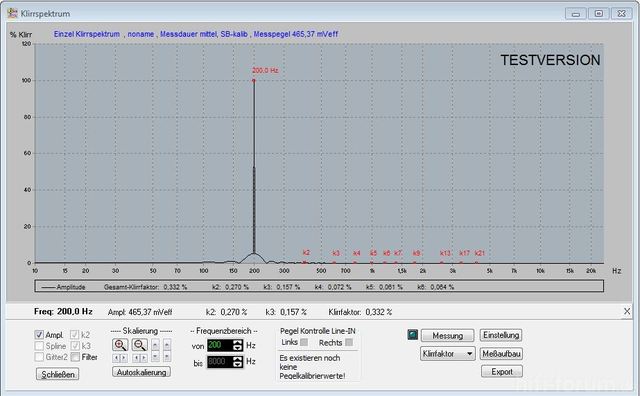Toggle the Ampl checkbox
640x396 pixels.
(39, 335)
